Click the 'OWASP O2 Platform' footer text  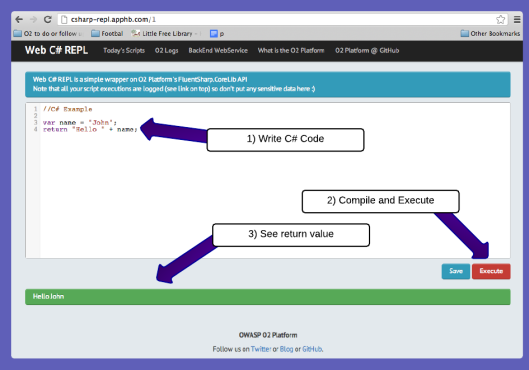click(268, 335)
